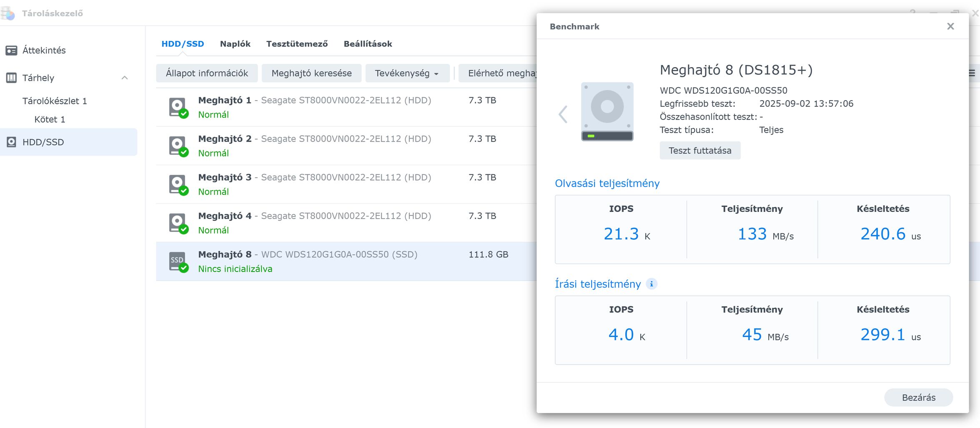
Task: Select Kötet 1 in the sidebar
Action: tap(50, 120)
